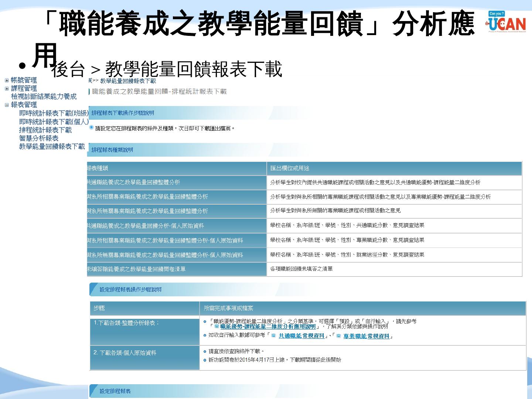Image resolution: width=532 pixels, height=399 pixels.
Task: Click the icon before 職能優勢-課程能量二維度分析應用說明
Action: [217, 327]
